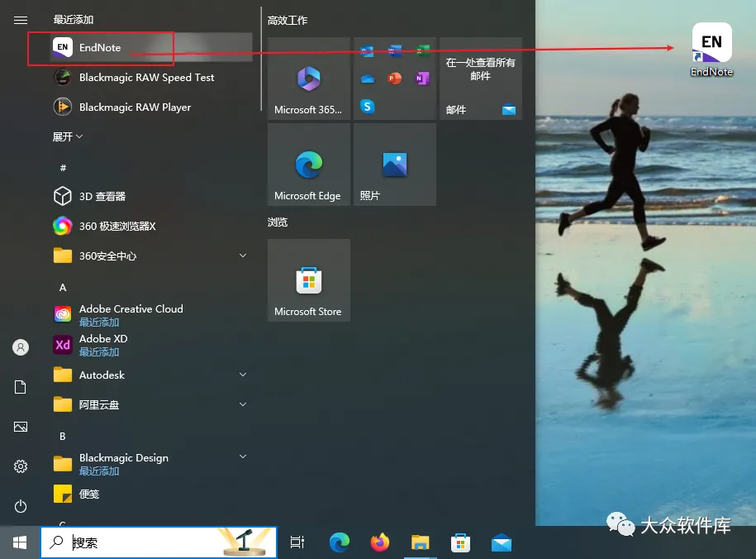Open the user account icon
Viewport: 756px width, 559px height.
21,347
